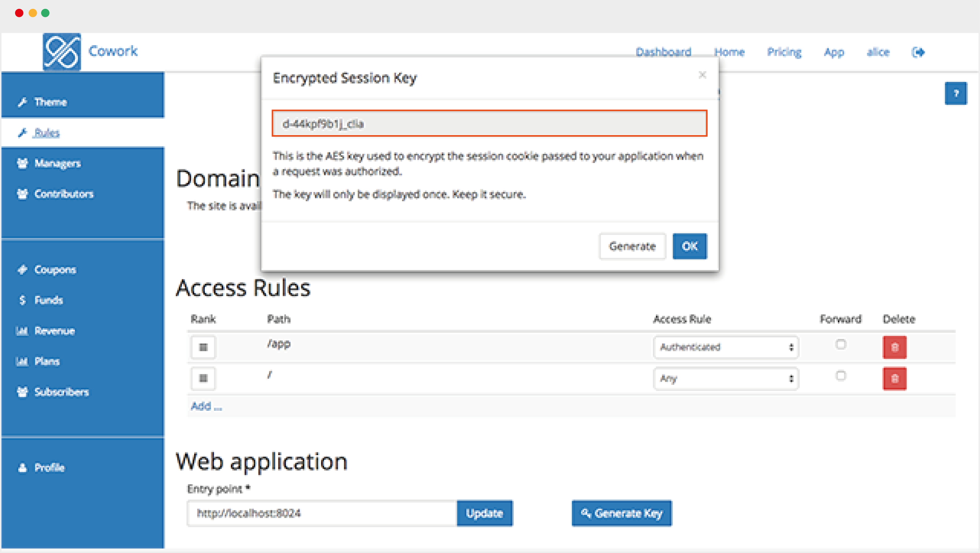Viewport: 980px width, 553px height.
Task: Click the Rank column header
Action: click(203, 319)
